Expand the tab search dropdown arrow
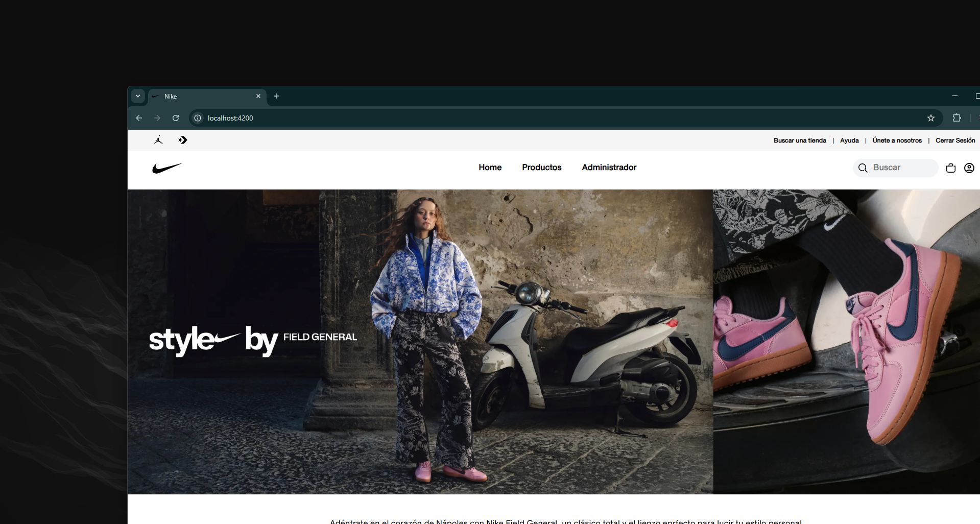The height and width of the screenshot is (524, 980). [138, 96]
